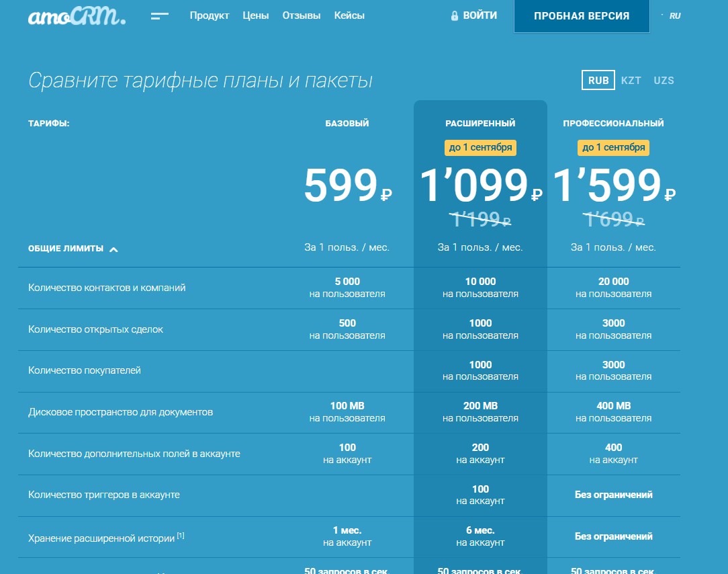Click footnote [1] after Хранение расширенной истории
This screenshot has height=574, width=728.
(x=181, y=536)
